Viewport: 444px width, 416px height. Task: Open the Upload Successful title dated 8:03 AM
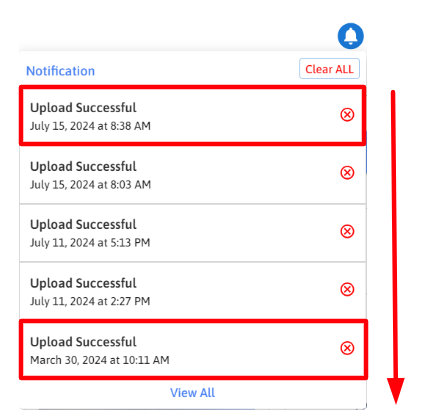pyautogui.click(x=83, y=167)
